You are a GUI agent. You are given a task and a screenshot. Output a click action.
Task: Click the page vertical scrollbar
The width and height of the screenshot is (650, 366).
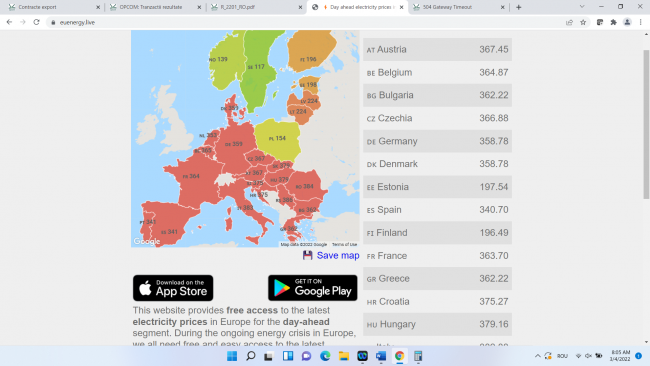(646, 124)
